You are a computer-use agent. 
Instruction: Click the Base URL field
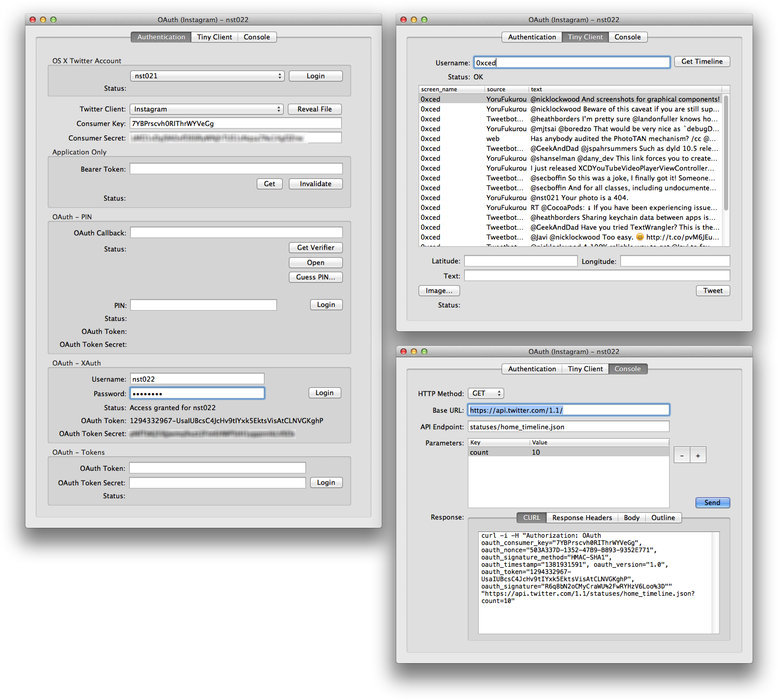click(x=568, y=410)
